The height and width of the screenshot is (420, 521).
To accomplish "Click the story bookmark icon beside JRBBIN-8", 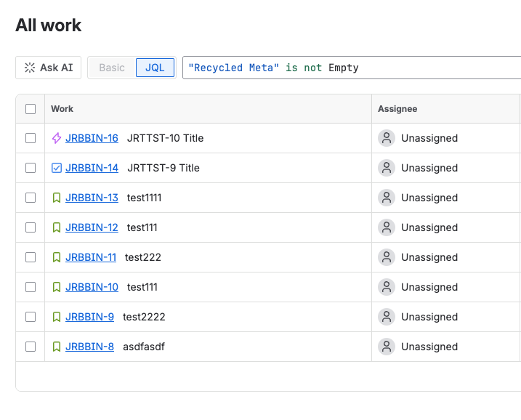I will [57, 347].
